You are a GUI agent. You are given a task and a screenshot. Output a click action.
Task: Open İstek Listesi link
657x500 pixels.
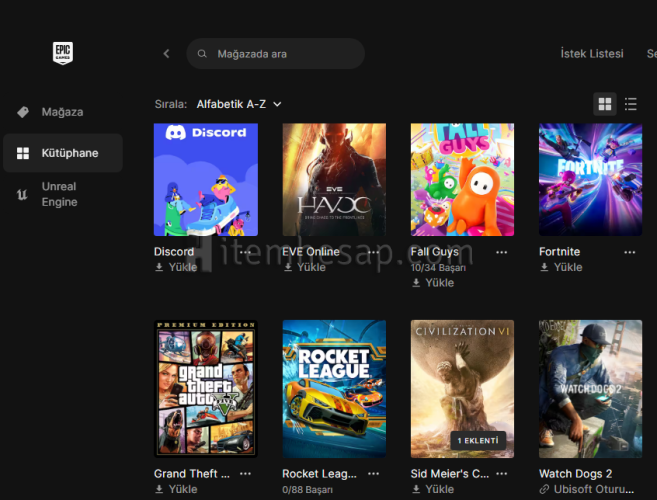pyautogui.click(x=591, y=54)
